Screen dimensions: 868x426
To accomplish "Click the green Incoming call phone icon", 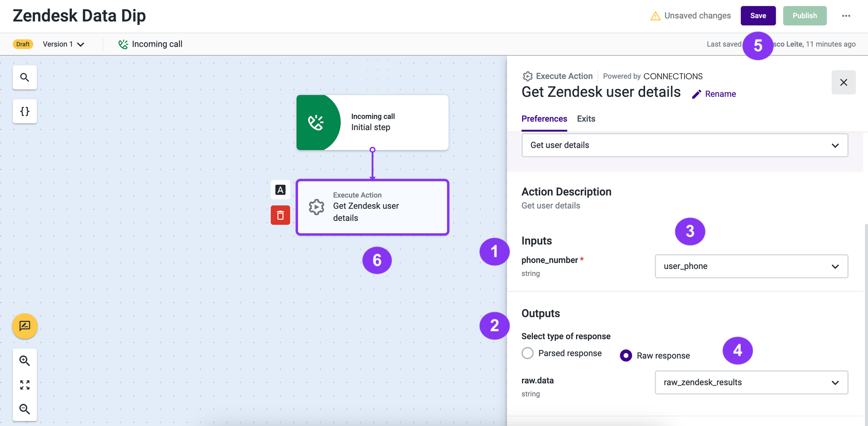I will [316, 122].
